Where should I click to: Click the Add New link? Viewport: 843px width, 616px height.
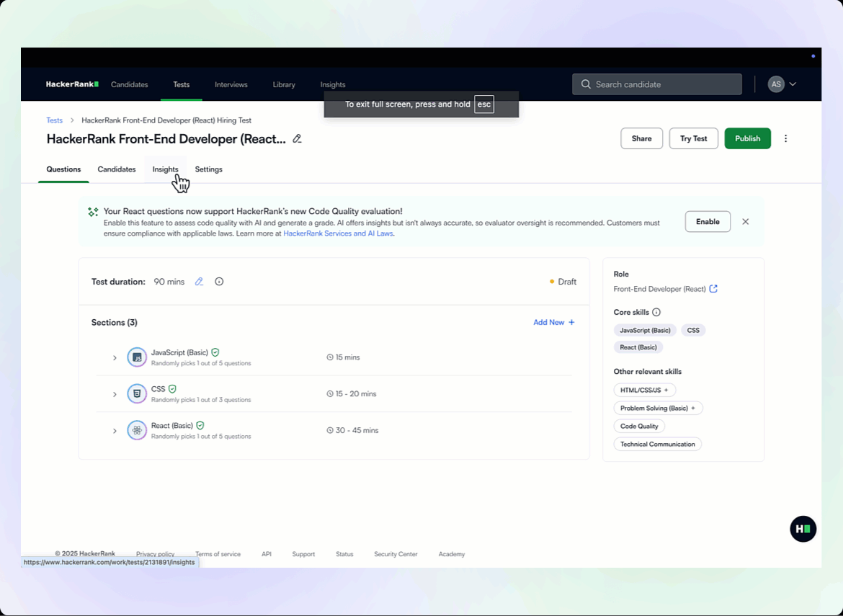tap(554, 323)
